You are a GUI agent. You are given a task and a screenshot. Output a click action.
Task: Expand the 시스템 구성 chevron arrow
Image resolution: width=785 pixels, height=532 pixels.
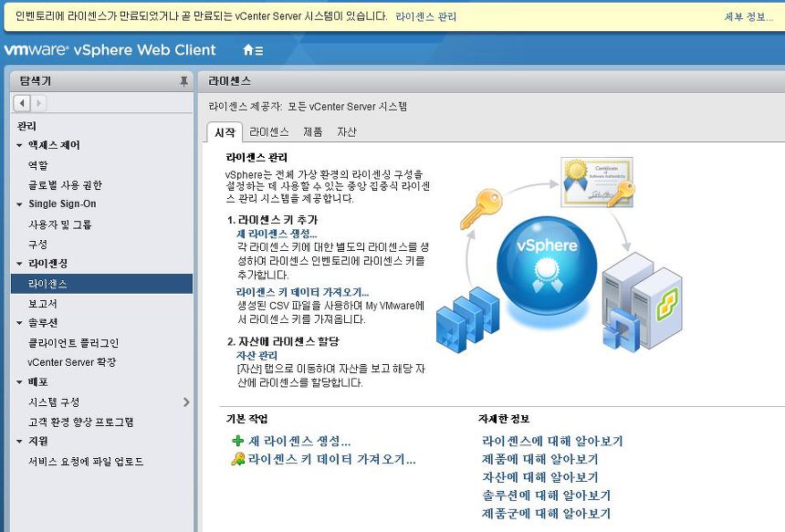click(186, 402)
